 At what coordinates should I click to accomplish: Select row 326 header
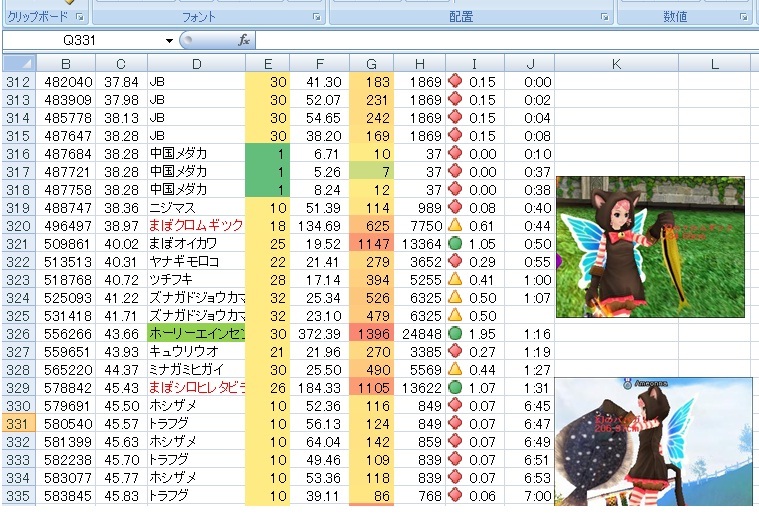[x=18, y=334]
